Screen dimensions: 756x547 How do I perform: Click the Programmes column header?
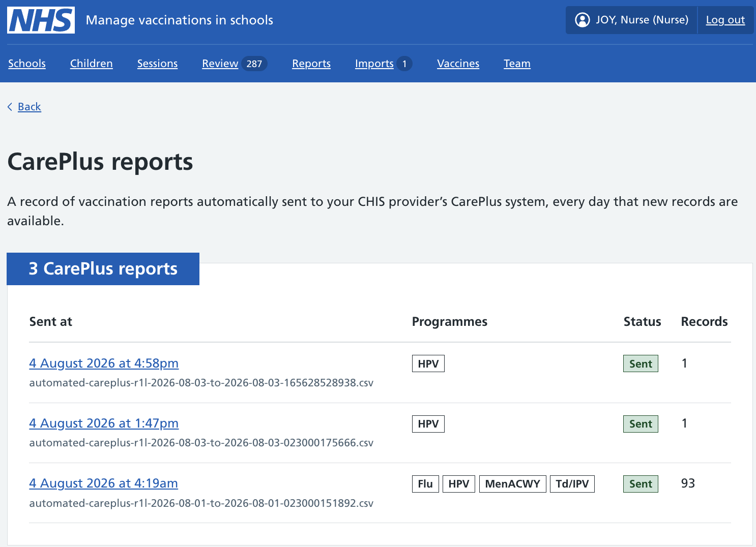pyautogui.click(x=450, y=322)
